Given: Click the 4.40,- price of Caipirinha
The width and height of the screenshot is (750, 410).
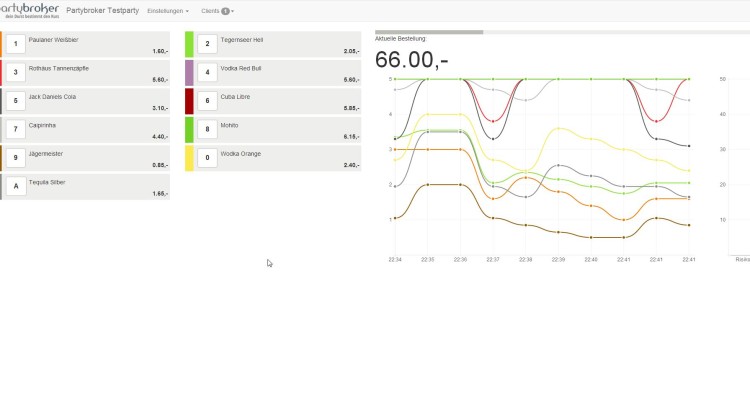Looking at the screenshot, I should [160, 137].
